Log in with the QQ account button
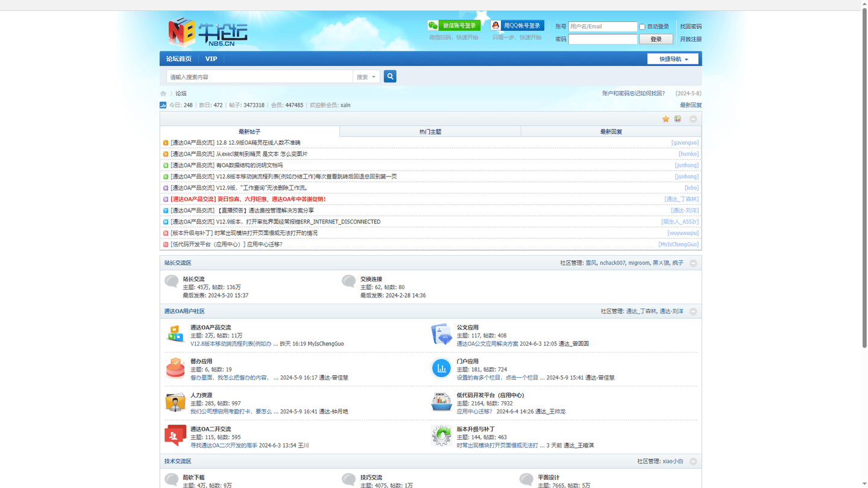868x488 pixels. [517, 25]
